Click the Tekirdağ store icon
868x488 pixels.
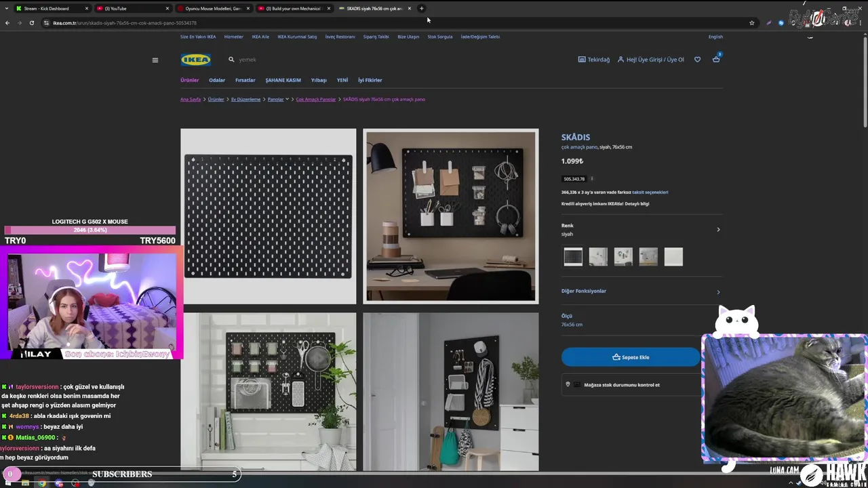pyautogui.click(x=582, y=60)
